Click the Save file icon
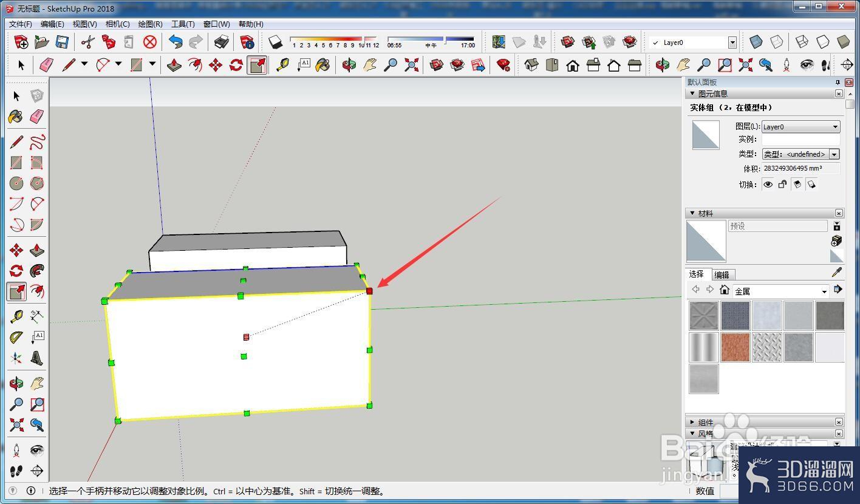The image size is (860, 504). click(x=61, y=42)
